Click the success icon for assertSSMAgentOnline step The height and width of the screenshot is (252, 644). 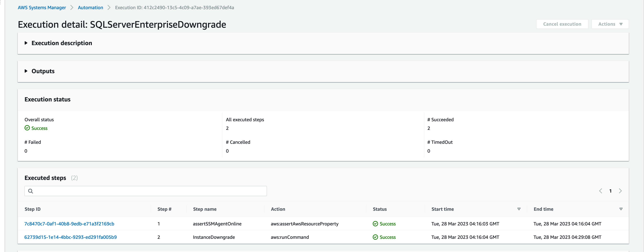(x=375, y=224)
